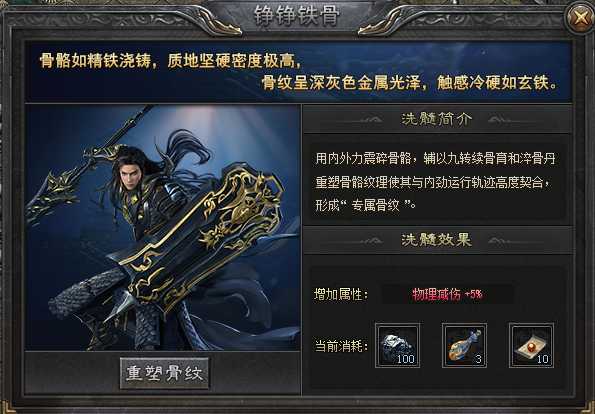Click the warrior character artwork

pos(162,227)
